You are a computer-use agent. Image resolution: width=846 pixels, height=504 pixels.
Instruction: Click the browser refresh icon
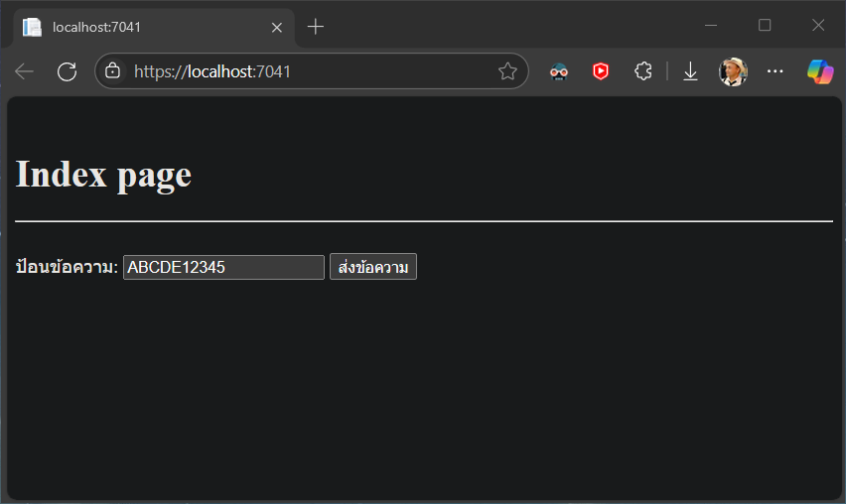(x=67, y=71)
